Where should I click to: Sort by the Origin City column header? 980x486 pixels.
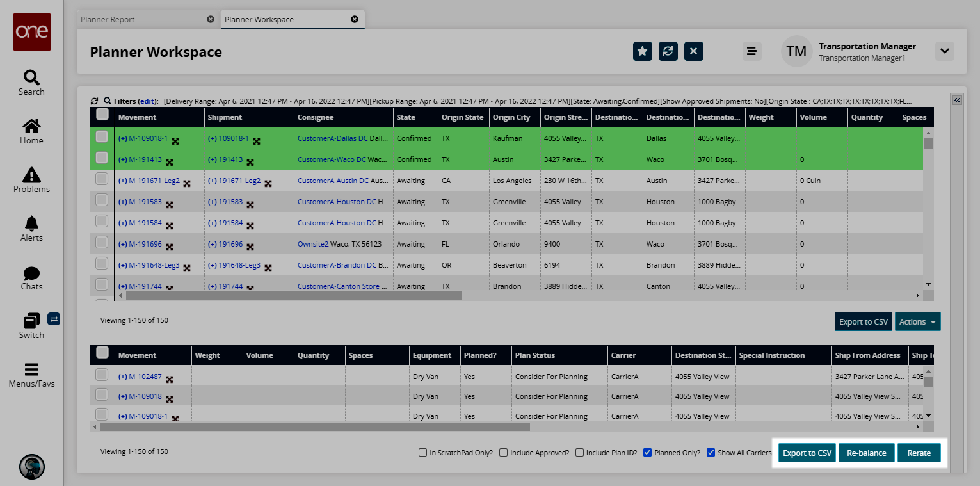[512, 117]
